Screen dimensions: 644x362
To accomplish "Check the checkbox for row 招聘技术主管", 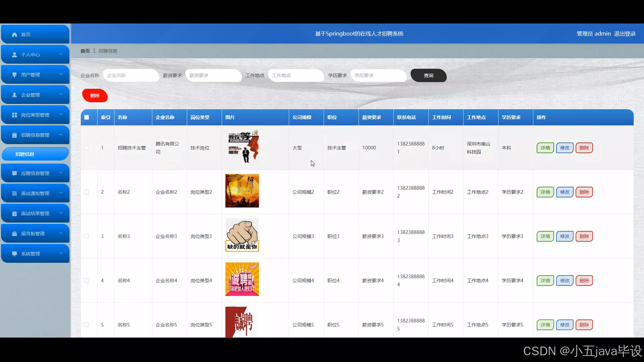I will click(x=87, y=148).
